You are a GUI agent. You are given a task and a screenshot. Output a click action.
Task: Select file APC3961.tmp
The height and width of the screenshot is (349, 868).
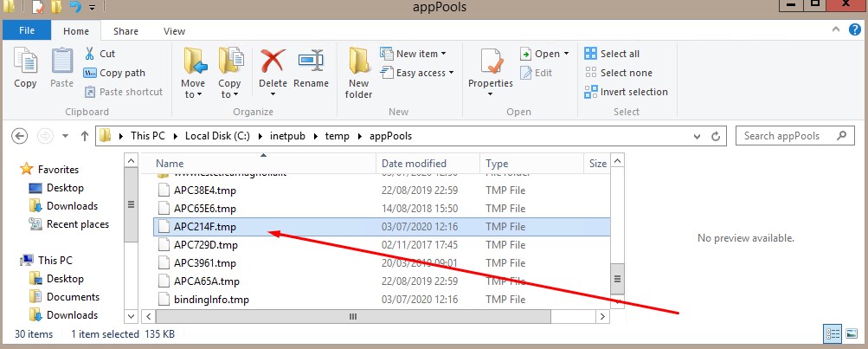[382, 263]
